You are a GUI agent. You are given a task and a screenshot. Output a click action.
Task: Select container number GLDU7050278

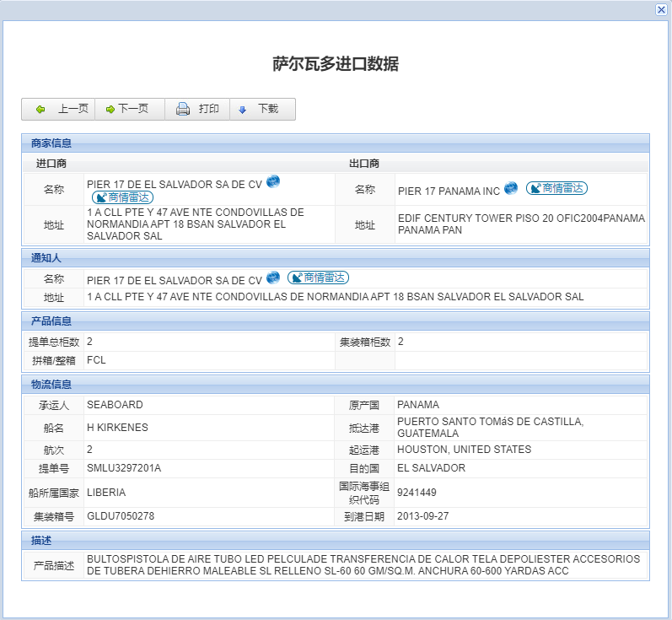(121, 515)
